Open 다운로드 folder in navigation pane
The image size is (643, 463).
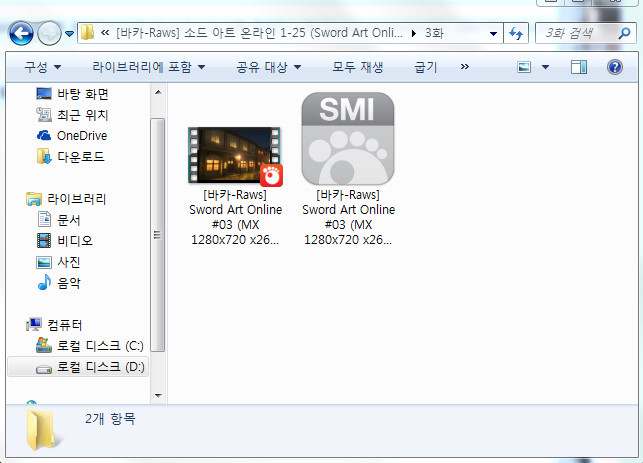coord(80,157)
